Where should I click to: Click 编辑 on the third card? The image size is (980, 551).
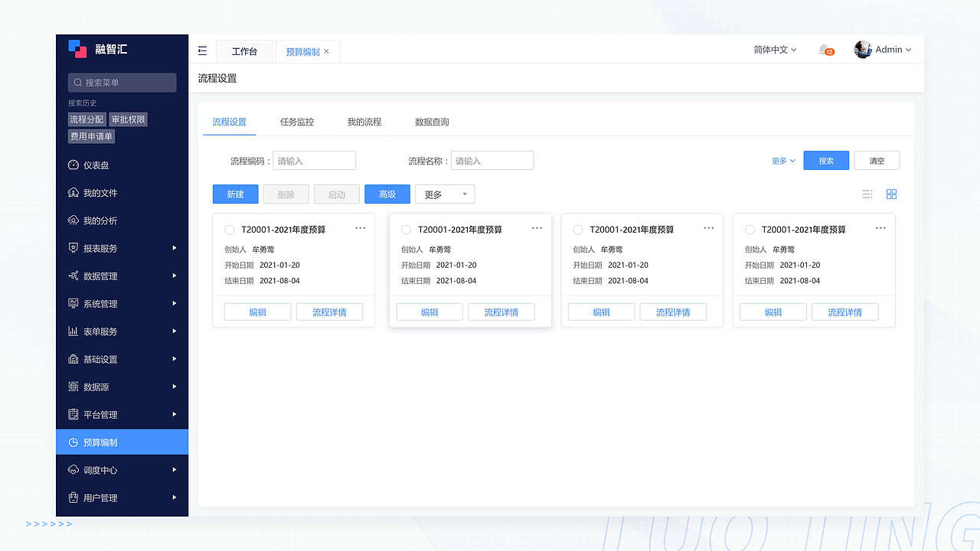coord(602,312)
